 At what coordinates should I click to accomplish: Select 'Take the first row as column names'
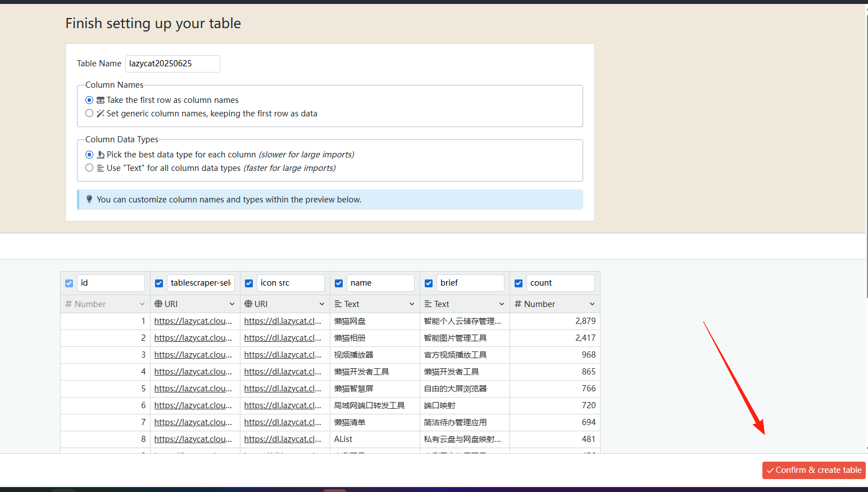click(x=89, y=100)
